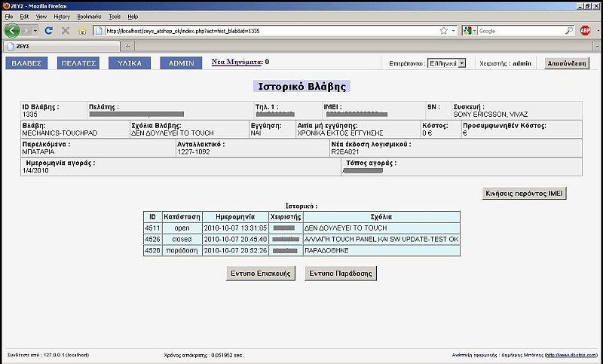The image size is (603, 364).
Task: Open the Bookmarks menu
Action: click(89, 17)
